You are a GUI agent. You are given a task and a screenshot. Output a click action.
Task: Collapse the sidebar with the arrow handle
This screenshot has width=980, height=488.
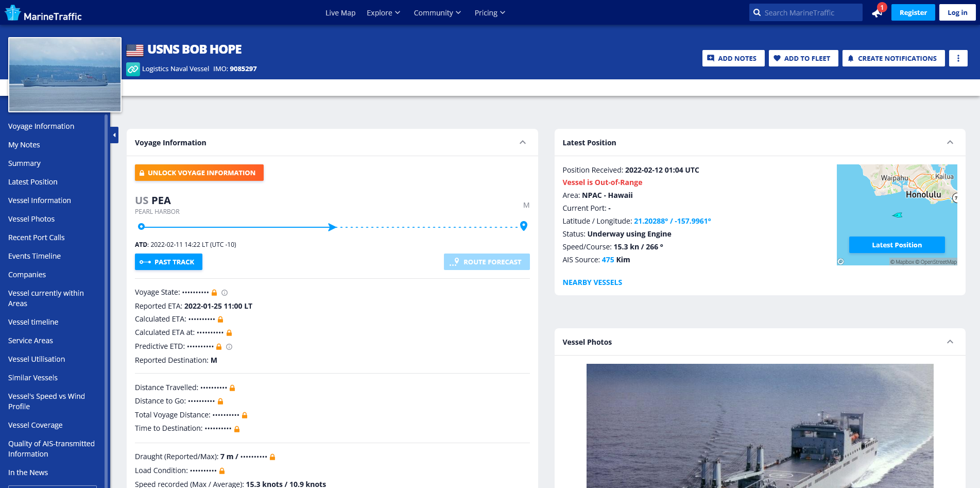point(114,135)
